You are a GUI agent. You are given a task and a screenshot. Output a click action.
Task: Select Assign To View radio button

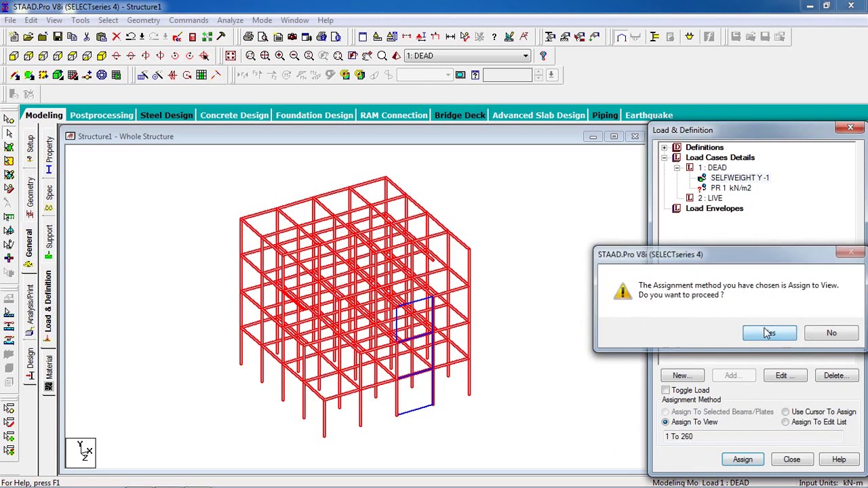(665, 422)
